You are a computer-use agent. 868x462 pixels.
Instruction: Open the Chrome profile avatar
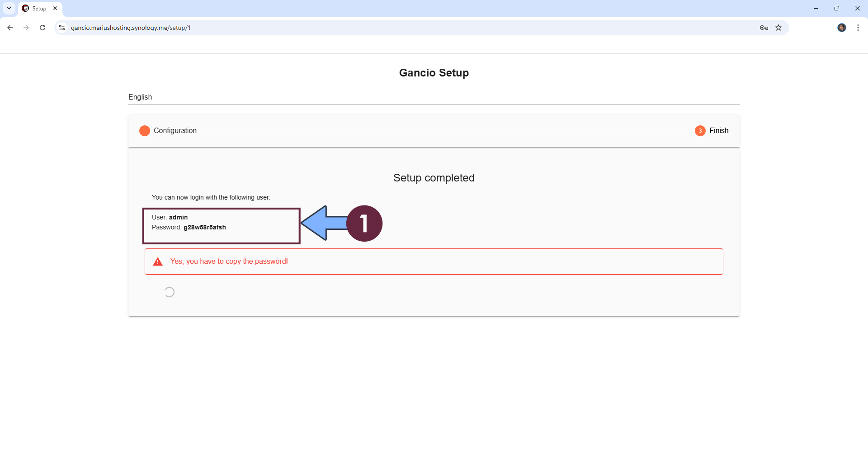(x=842, y=28)
